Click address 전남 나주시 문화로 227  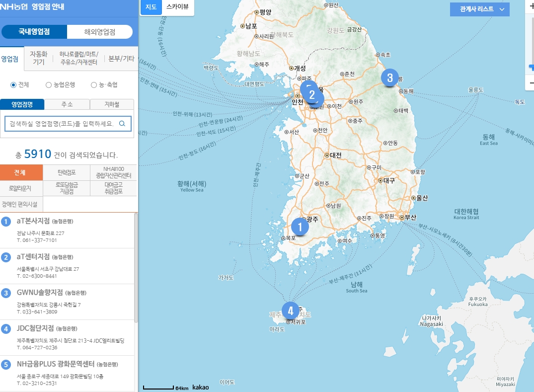click(41, 234)
